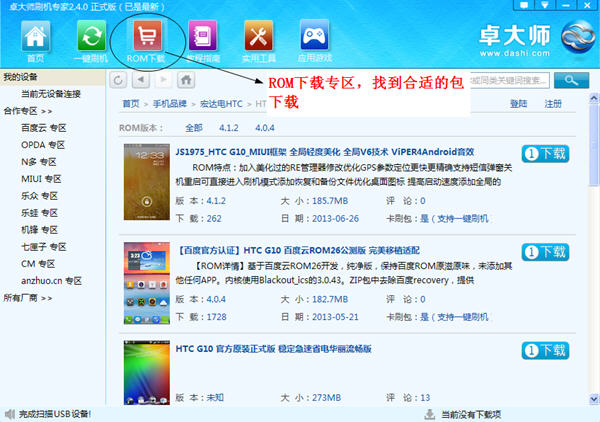Viewport: 600px width, 422px height.
Task: Click the 185.7MB size value
Action: [330, 201]
